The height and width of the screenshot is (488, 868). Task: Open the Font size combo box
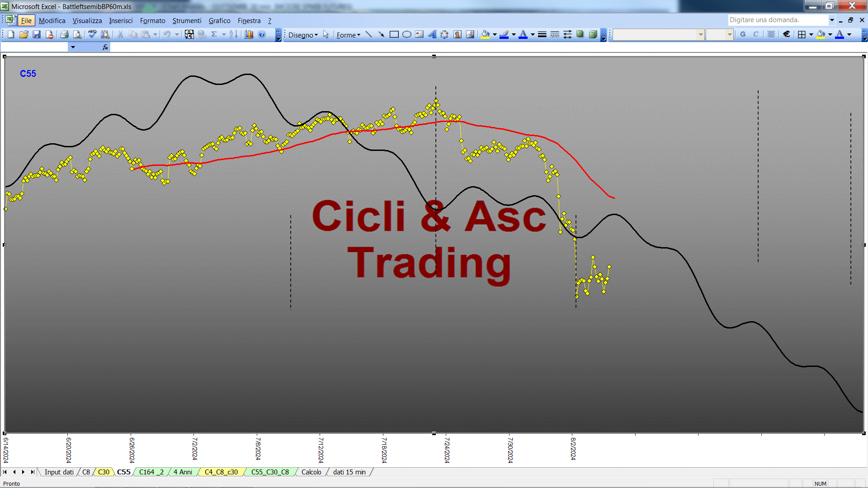pos(719,34)
